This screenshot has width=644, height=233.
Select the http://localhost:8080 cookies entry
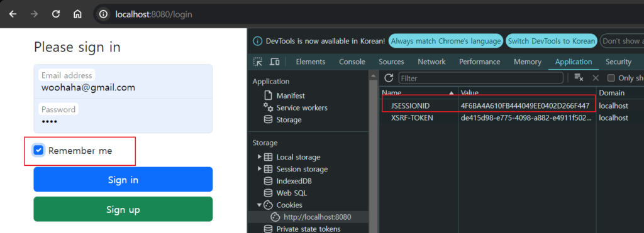pyautogui.click(x=311, y=217)
